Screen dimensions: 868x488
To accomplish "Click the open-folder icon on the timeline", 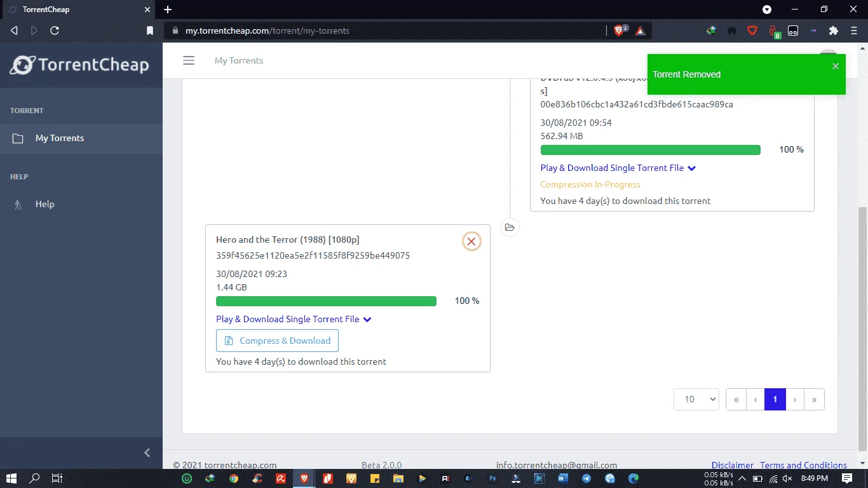I will coord(510,227).
